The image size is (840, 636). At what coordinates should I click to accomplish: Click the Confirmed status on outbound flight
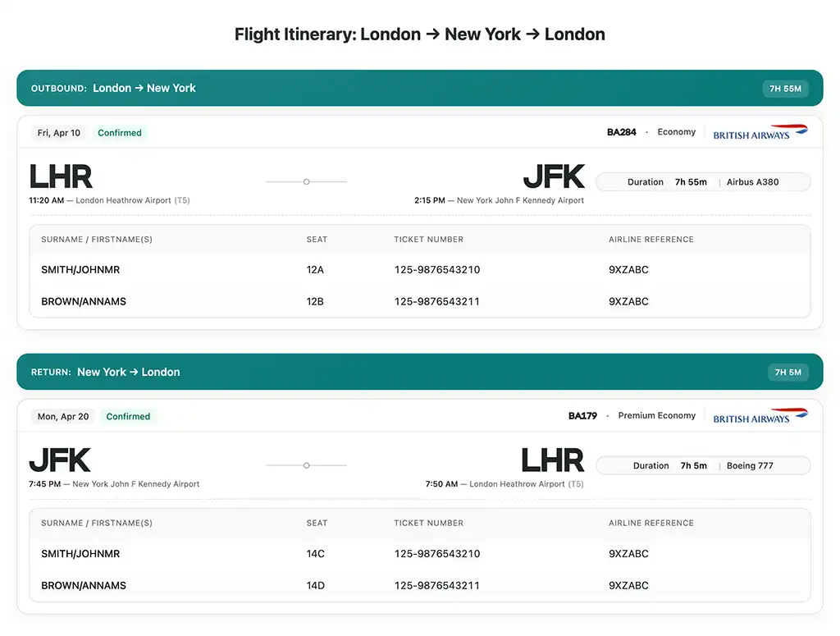[x=120, y=133]
